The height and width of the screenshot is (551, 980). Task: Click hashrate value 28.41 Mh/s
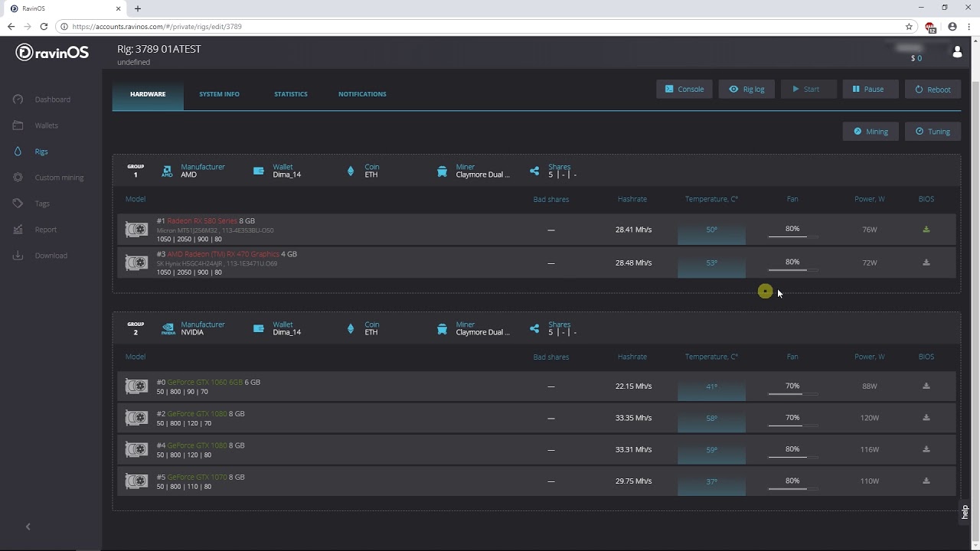(x=633, y=230)
